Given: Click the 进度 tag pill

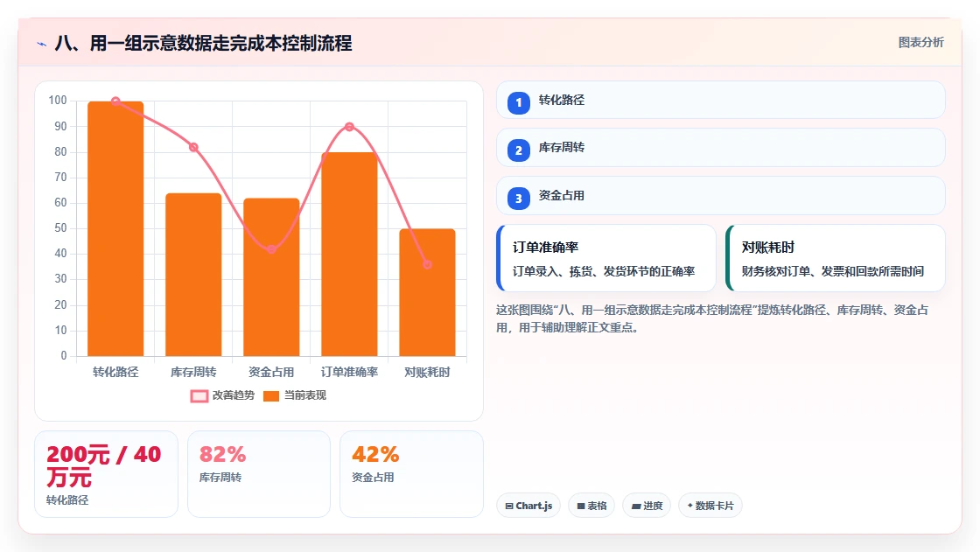Looking at the screenshot, I should pos(647,506).
